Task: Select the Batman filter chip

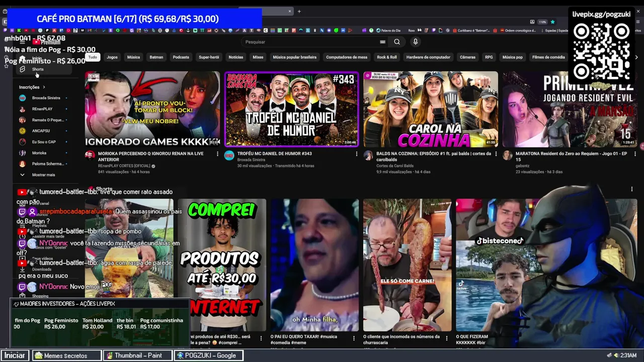Action: tap(156, 57)
